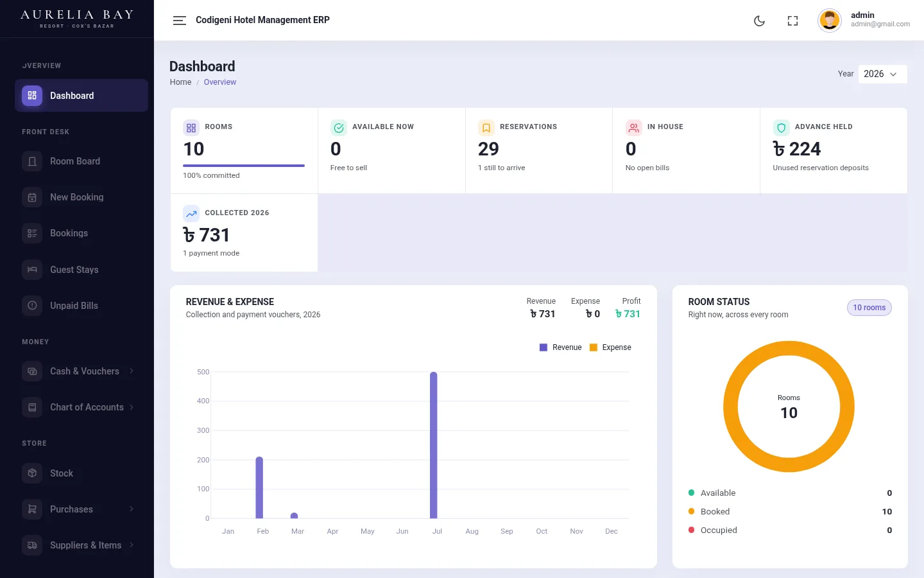Go to Room Board

[81, 161]
